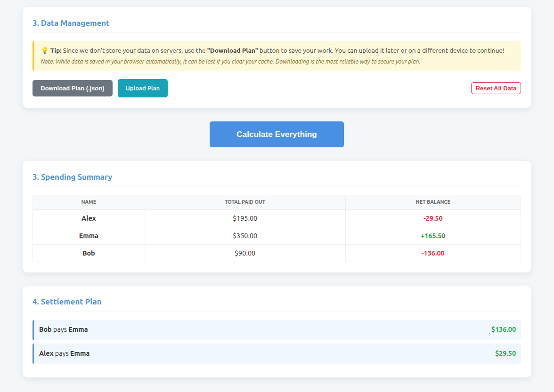The image size is (554, 392).
Task: Click Reset All Data
Action: (496, 88)
